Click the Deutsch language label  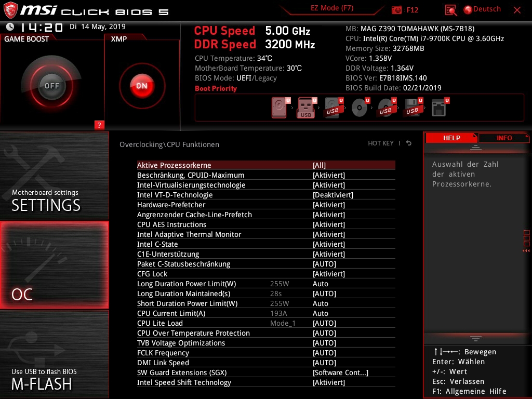point(487,9)
